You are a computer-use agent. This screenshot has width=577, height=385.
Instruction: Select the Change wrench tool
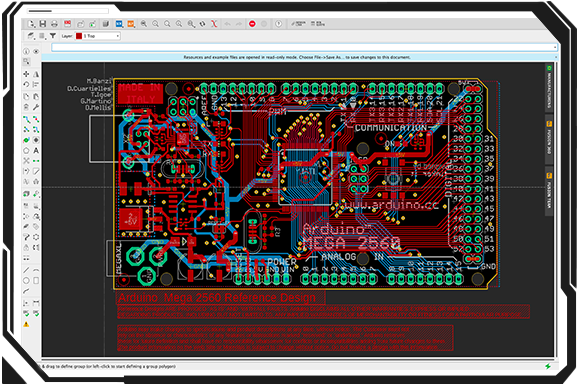click(36, 107)
